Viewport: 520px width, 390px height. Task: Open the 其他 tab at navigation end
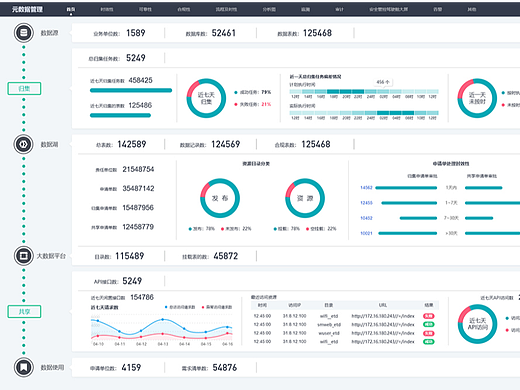tap(471, 9)
